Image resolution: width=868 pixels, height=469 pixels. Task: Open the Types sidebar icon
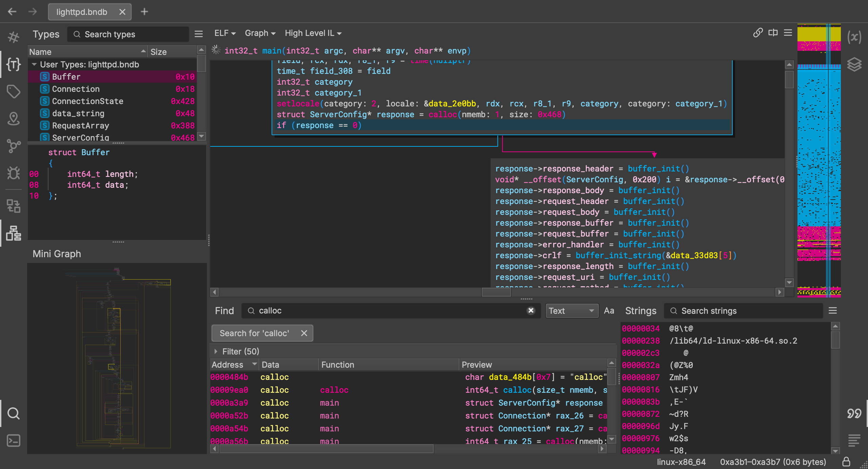point(14,64)
